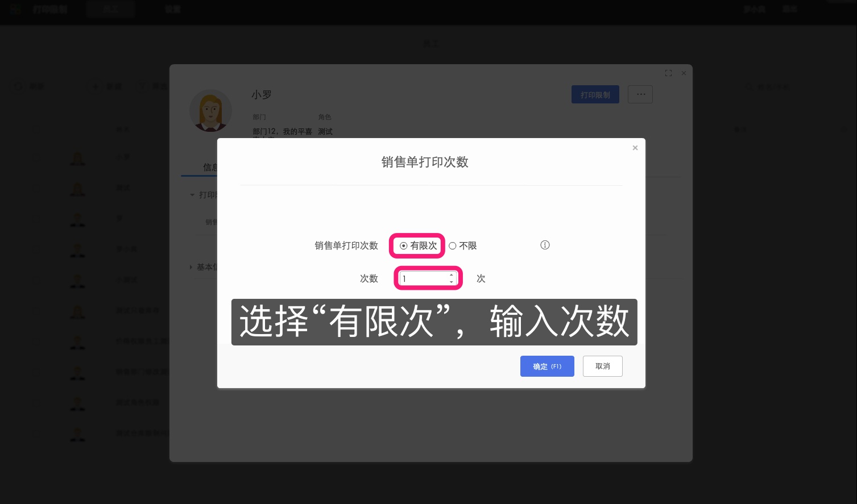Open the more options ellipsis button
Image resolution: width=857 pixels, height=504 pixels.
(640, 95)
